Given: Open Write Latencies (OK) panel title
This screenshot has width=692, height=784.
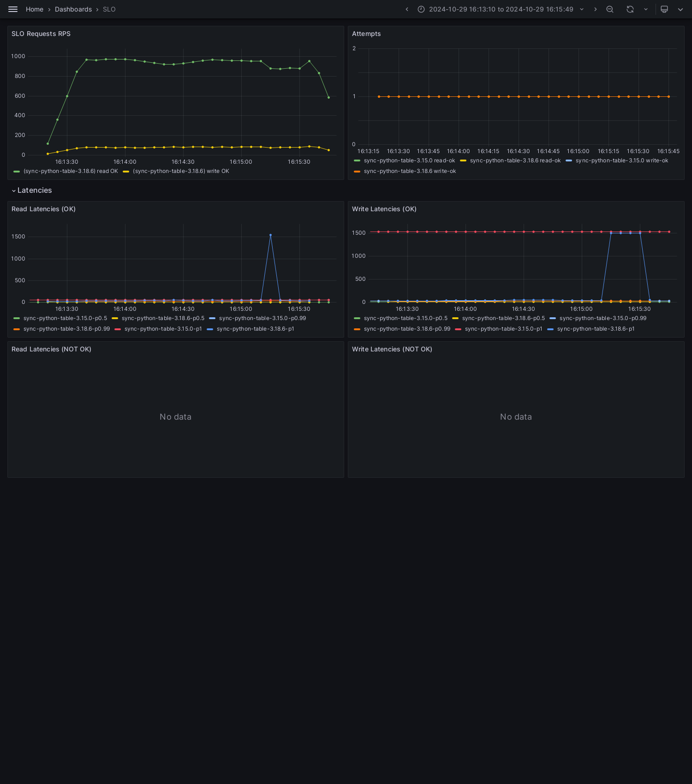Looking at the screenshot, I should pos(384,209).
